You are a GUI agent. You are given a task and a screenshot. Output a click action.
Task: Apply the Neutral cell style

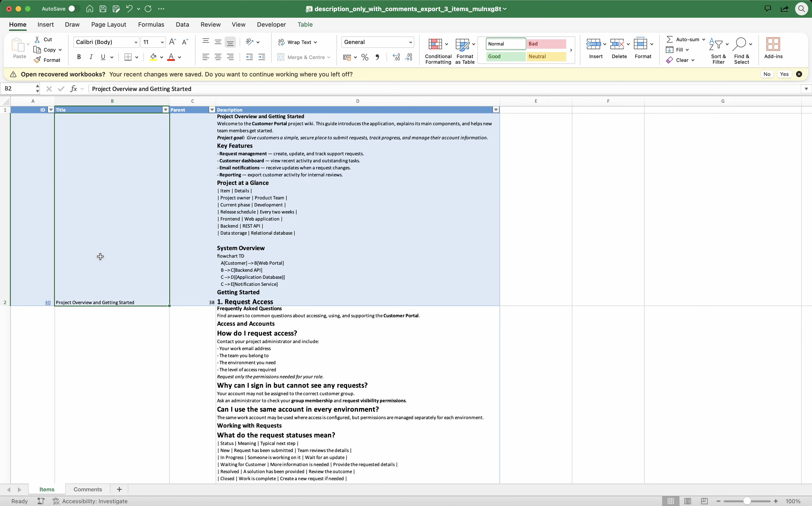[x=546, y=57]
